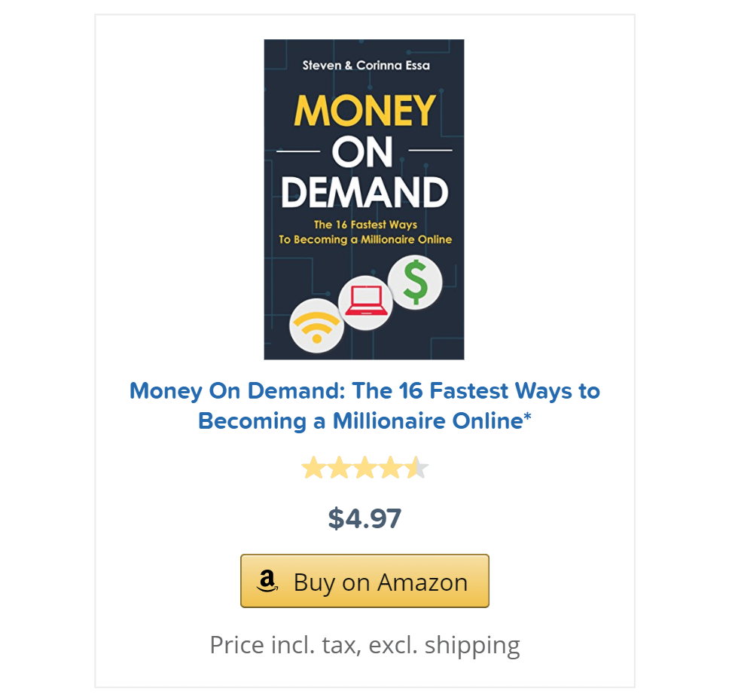This screenshot has height=700, width=735.
Task: Select the third rating star
Action: (x=364, y=467)
